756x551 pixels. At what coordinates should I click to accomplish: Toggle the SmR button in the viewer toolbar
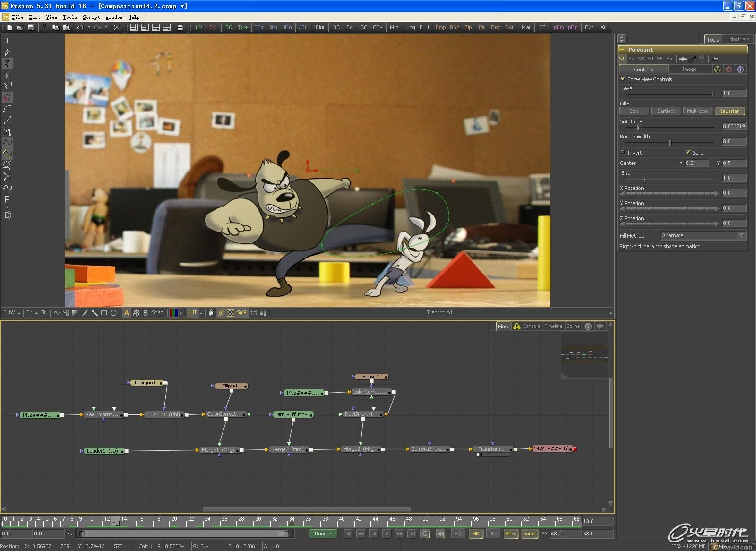tap(241, 313)
